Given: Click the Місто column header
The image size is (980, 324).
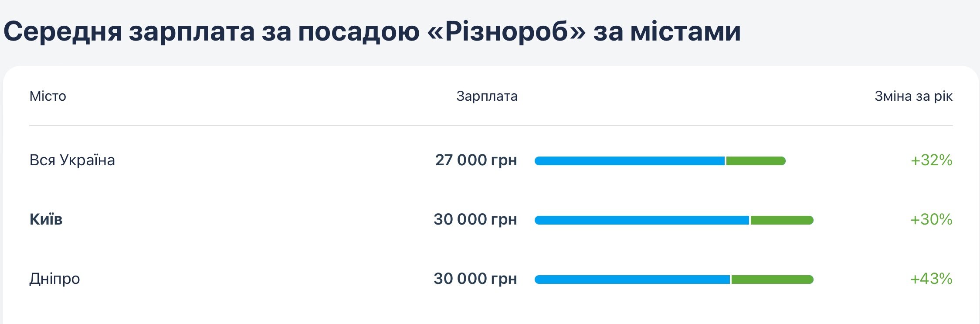Looking at the screenshot, I should 48,96.
